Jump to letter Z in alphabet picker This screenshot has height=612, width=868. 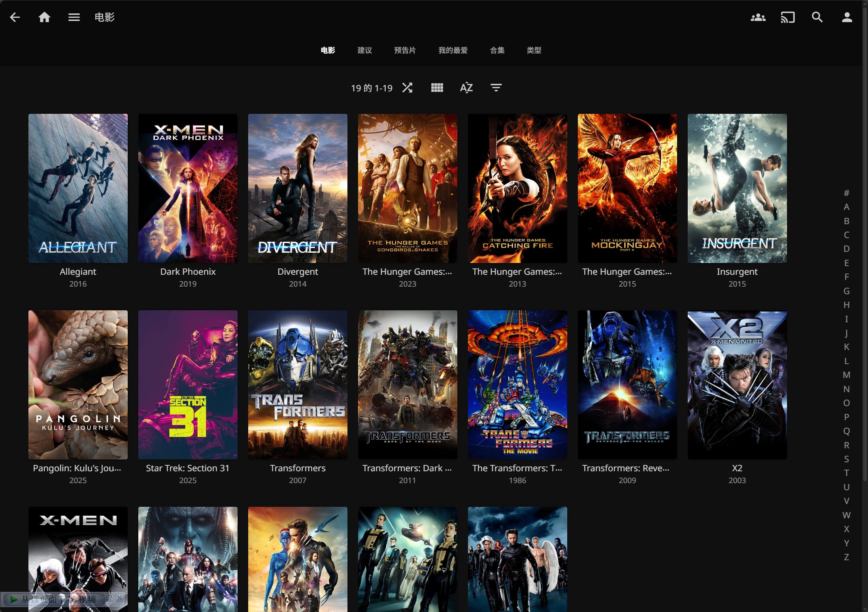click(x=846, y=557)
